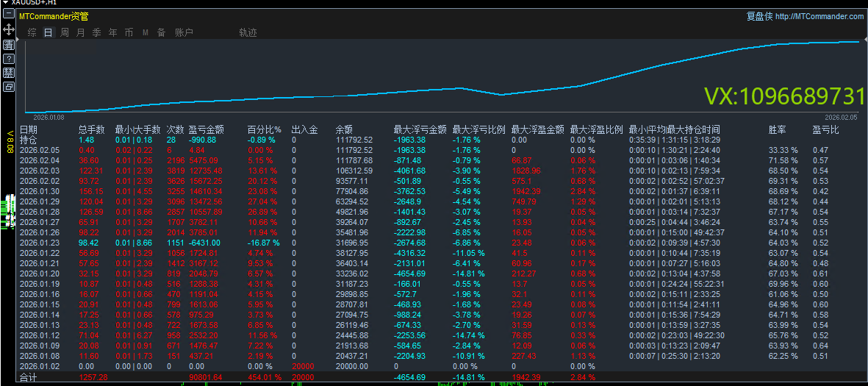Open the 币 currency tab
The width and height of the screenshot is (868, 386).
click(x=129, y=32)
